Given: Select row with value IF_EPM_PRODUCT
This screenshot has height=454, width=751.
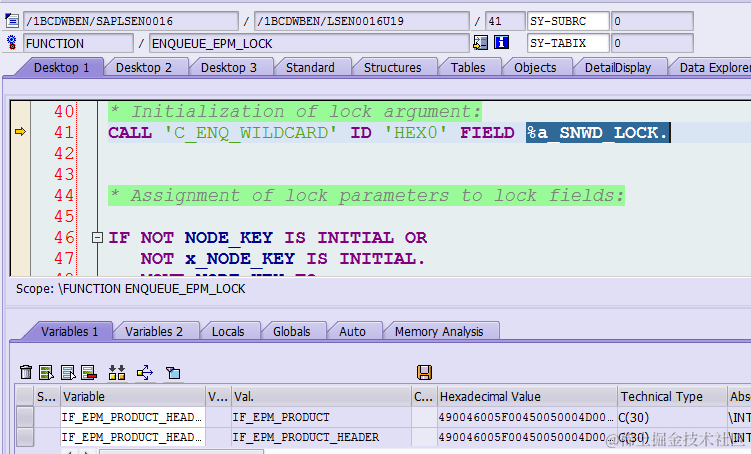Looking at the screenshot, I should tap(25, 417).
